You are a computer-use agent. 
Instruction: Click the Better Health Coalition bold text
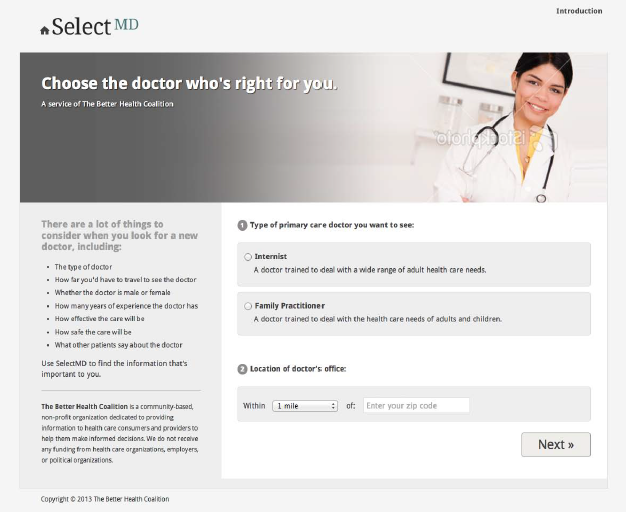point(85,407)
